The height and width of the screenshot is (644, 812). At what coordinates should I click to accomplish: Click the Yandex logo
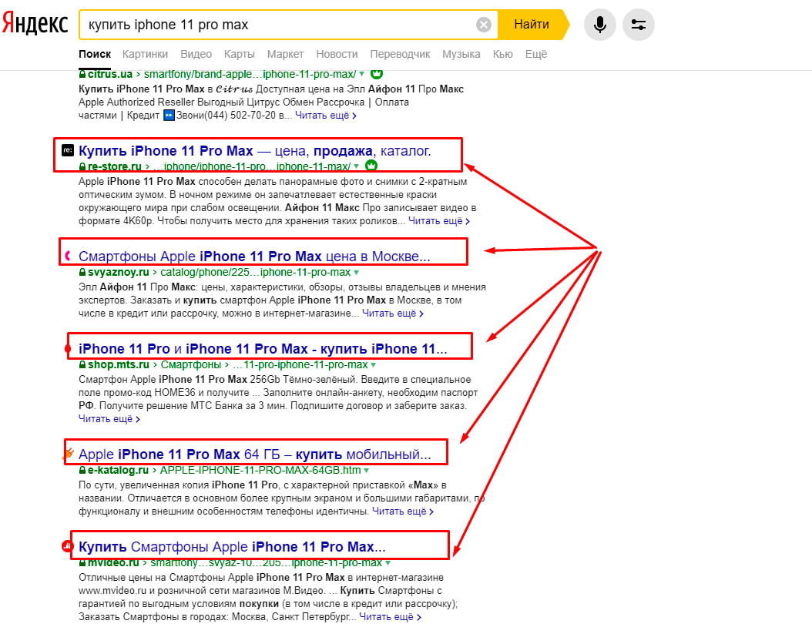click(35, 24)
